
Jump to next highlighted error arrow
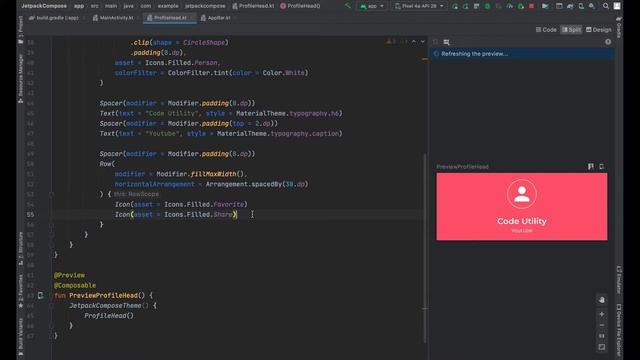coord(422,42)
